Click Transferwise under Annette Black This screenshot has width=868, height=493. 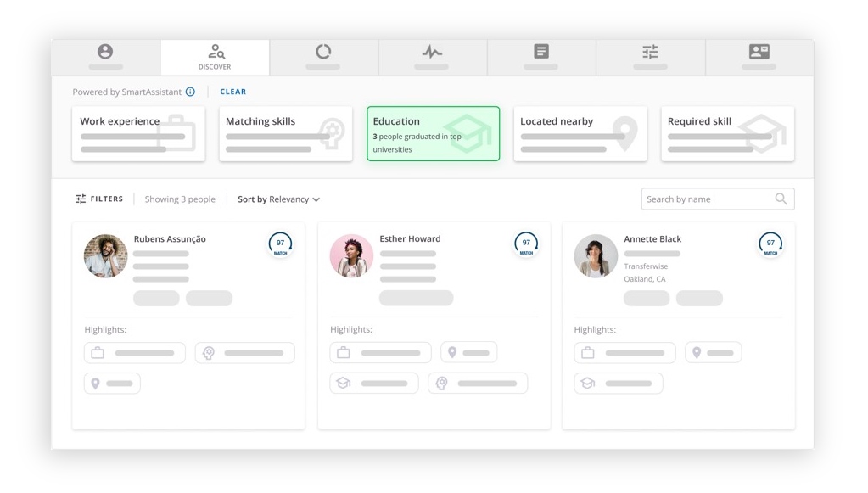tap(646, 266)
